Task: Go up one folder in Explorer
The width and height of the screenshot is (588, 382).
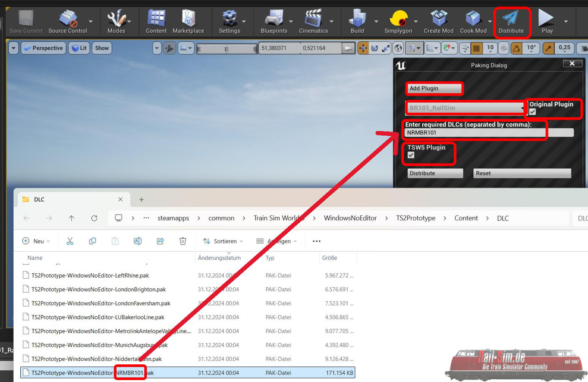Action: click(x=71, y=218)
